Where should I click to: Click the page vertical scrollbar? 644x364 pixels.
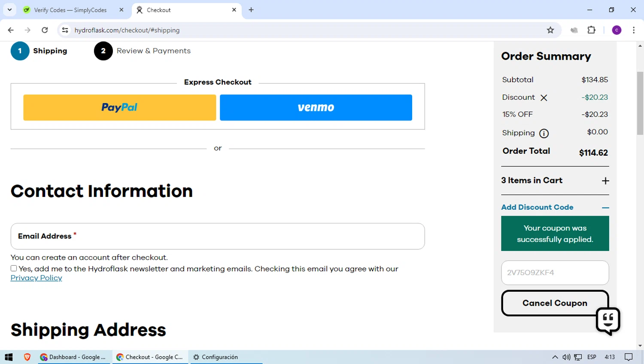640,103
